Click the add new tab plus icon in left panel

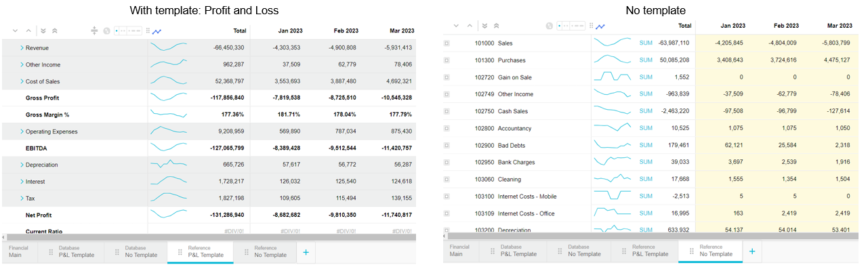pyautogui.click(x=306, y=252)
